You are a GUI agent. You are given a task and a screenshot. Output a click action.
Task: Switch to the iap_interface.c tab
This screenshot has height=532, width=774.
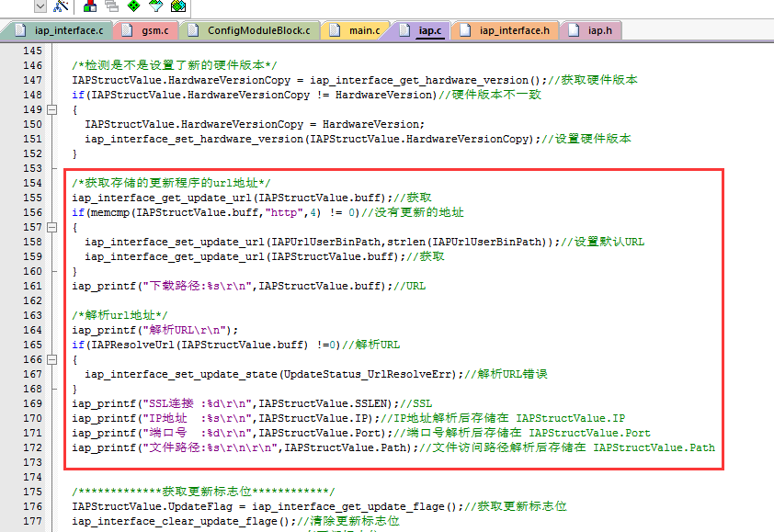tap(60, 30)
